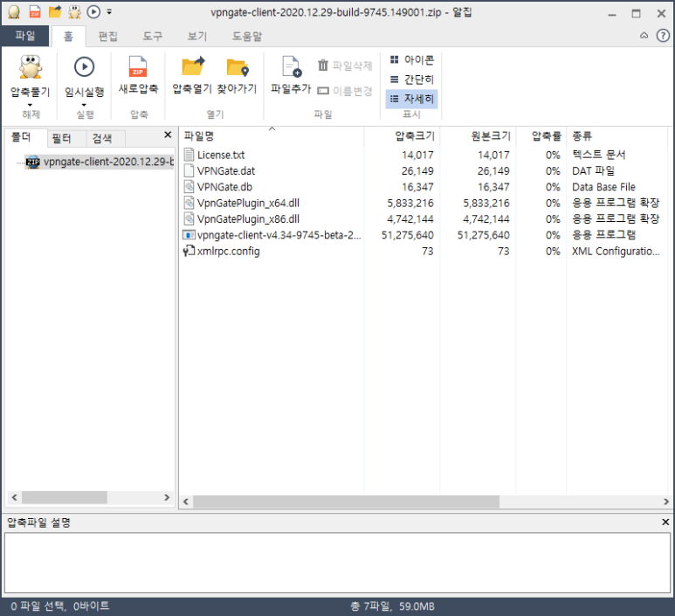The width and height of the screenshot is (675, 616).
Task: Click folder panel scroll right arrow
Action: pos(167,497)
